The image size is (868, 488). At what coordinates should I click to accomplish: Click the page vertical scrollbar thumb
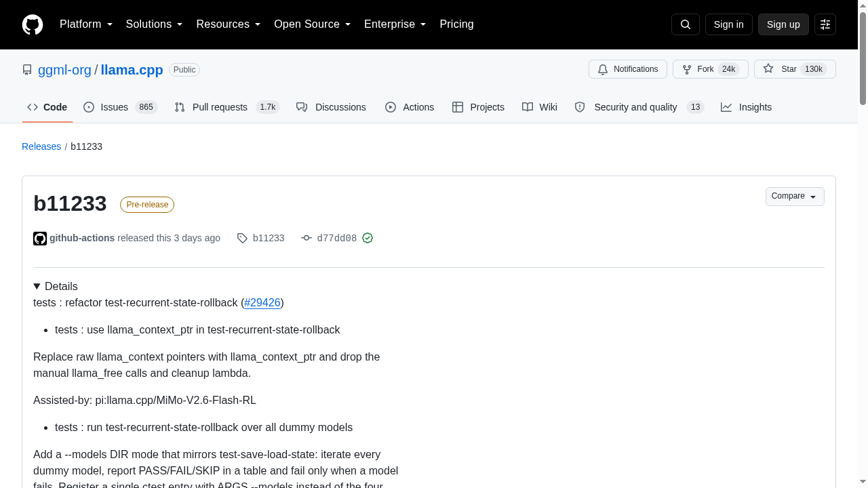[863, 58]
